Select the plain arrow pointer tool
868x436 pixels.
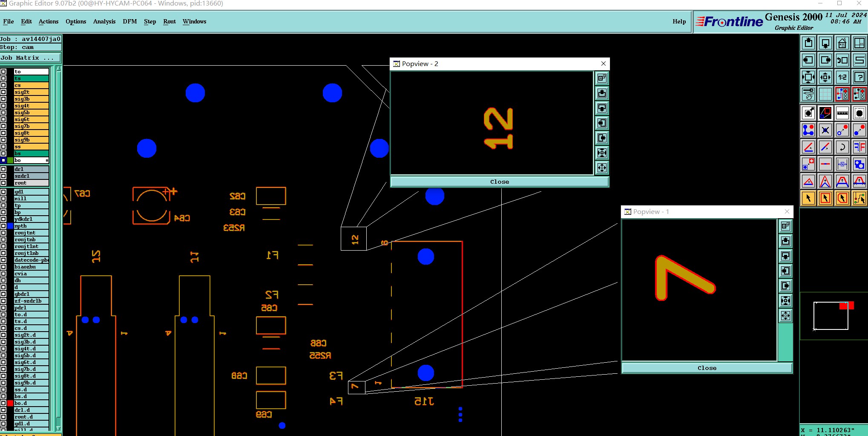point(808,198)
